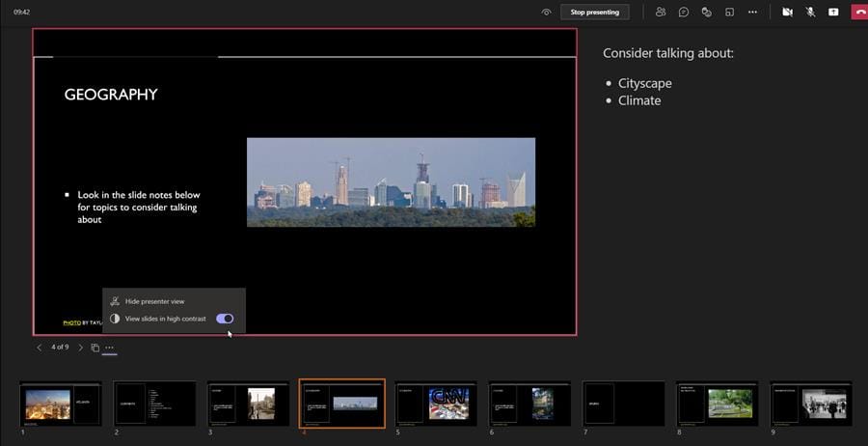Viewport: 868px width, 446px height.
Task: Hang up the call
Action: click(x=859, y=13)
